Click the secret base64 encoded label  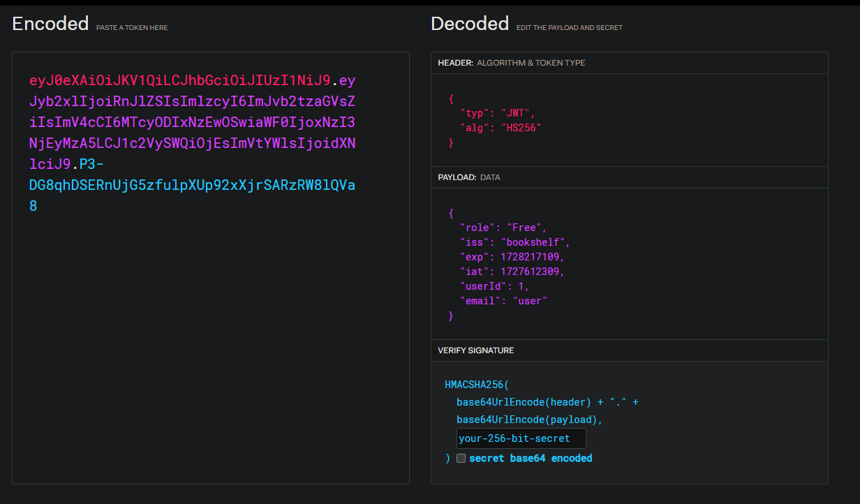(531, 459)
